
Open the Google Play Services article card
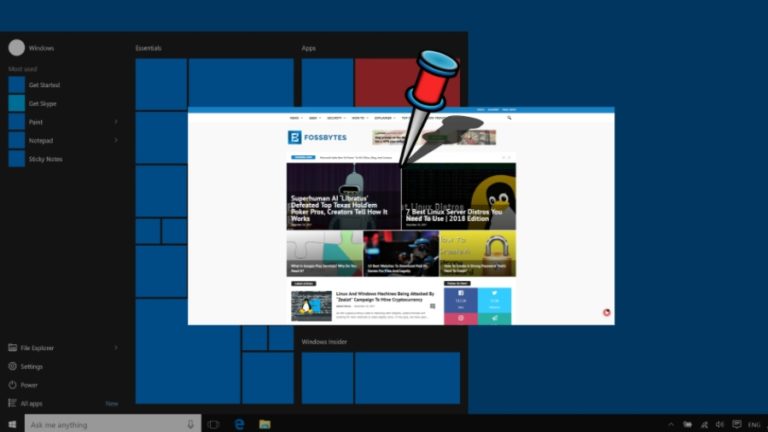[x=324, y=254]
